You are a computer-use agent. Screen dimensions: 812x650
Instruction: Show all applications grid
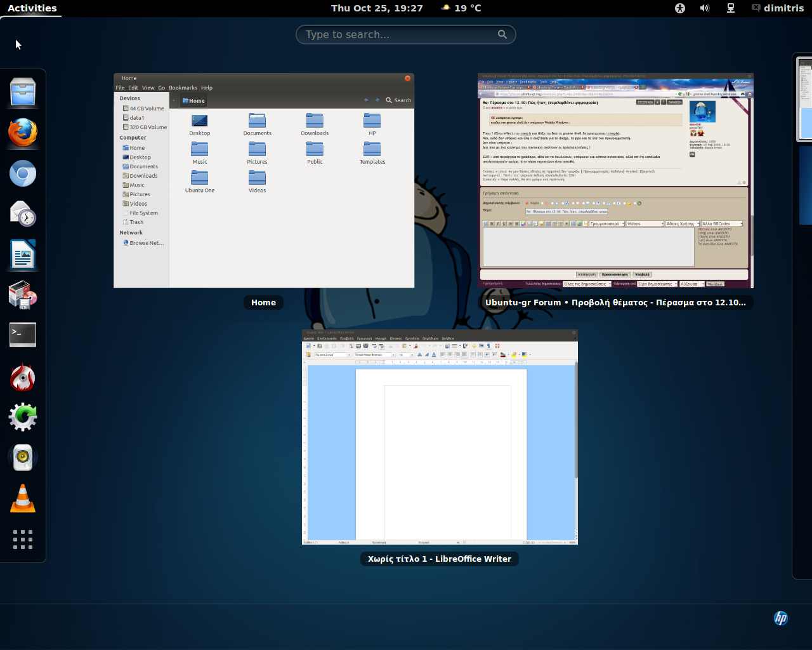point(23,539)
